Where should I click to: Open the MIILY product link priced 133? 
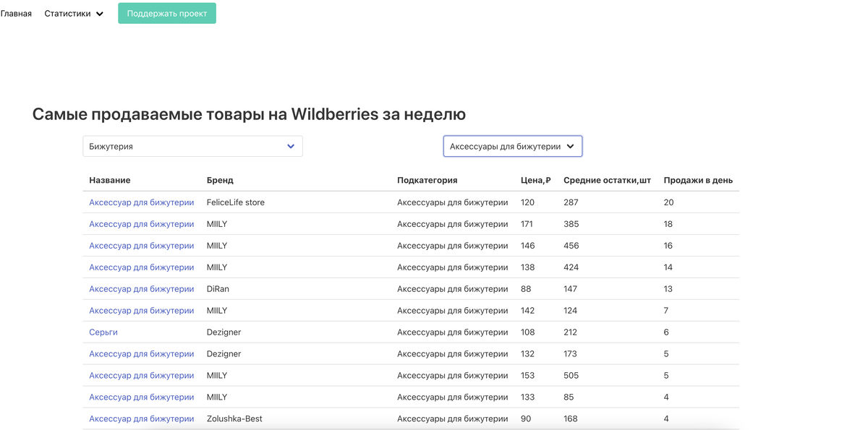(x=142, y=397)
